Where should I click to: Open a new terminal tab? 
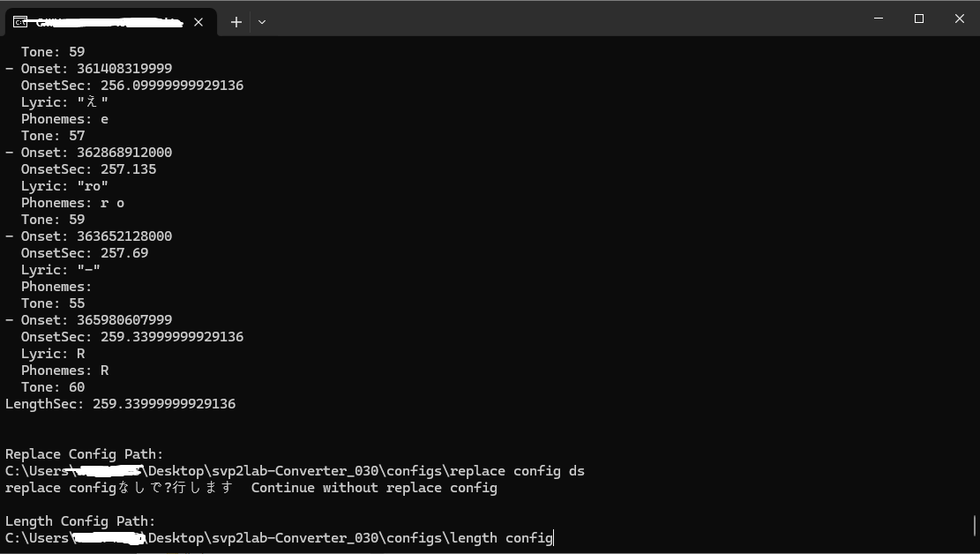point(236,22)
